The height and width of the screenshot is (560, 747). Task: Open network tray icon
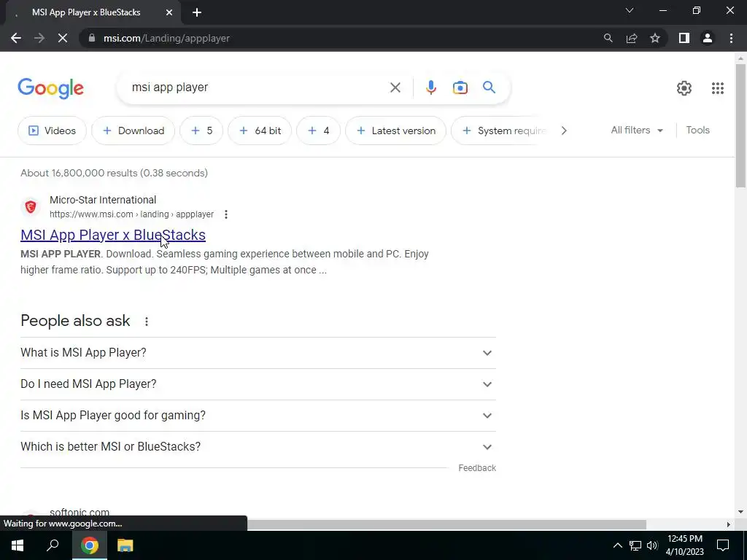tap(635, 545)
